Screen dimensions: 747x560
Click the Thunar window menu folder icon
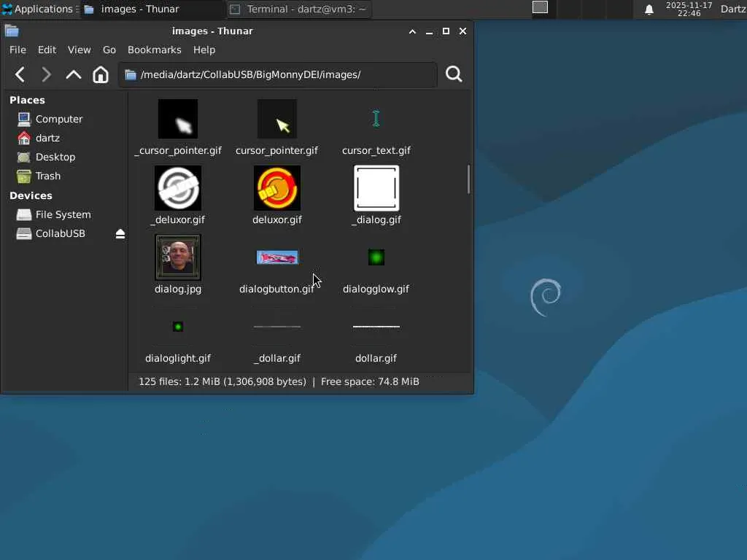tap(12, 31)
